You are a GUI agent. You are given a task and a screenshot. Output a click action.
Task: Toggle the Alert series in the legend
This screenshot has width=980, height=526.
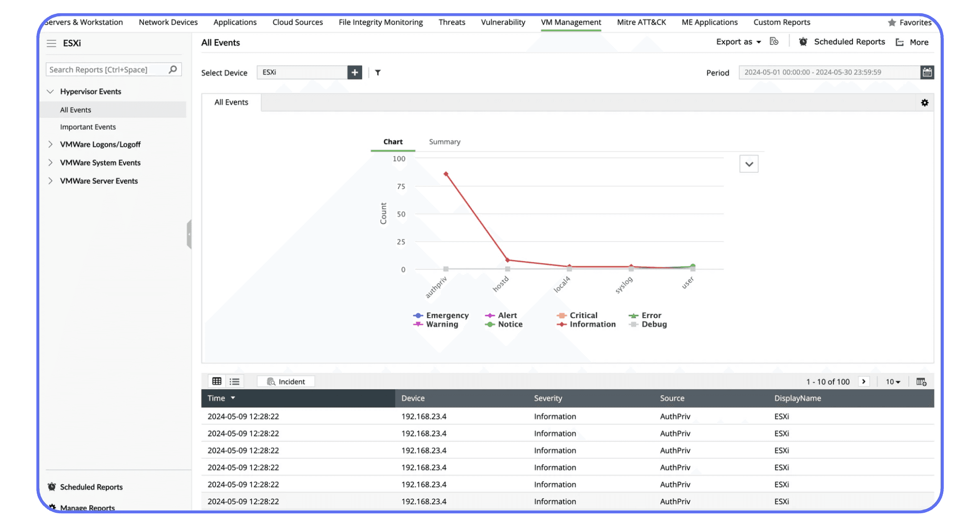click(501, 315)
